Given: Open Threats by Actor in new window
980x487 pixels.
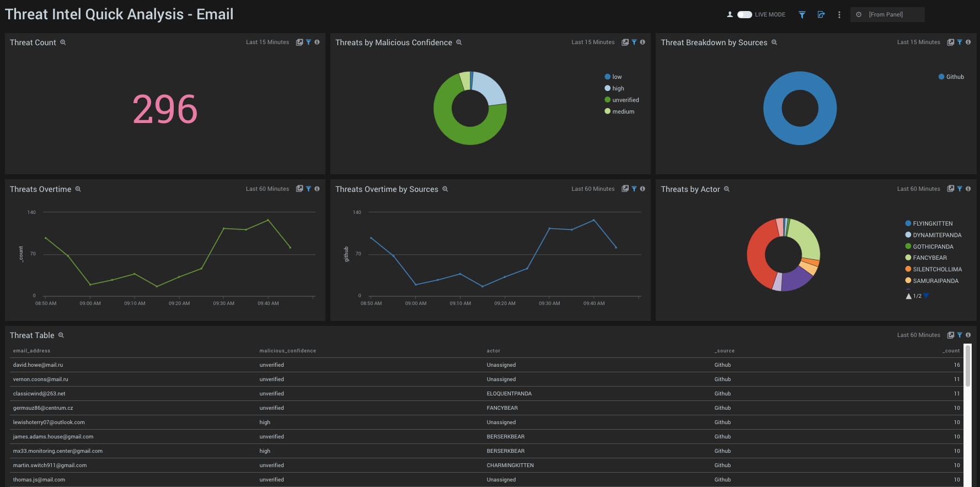Looking at the screenshot, I should 950,189.
